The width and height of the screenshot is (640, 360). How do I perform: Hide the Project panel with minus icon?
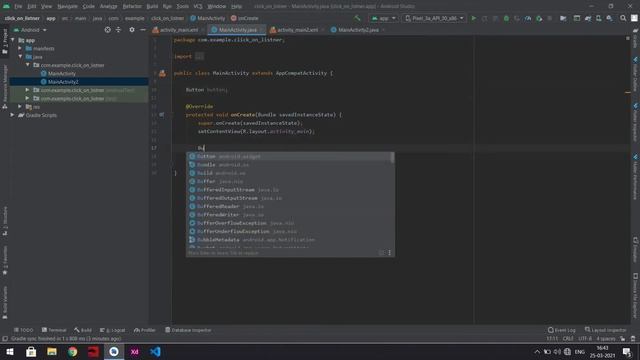click(x=143, y=30)
